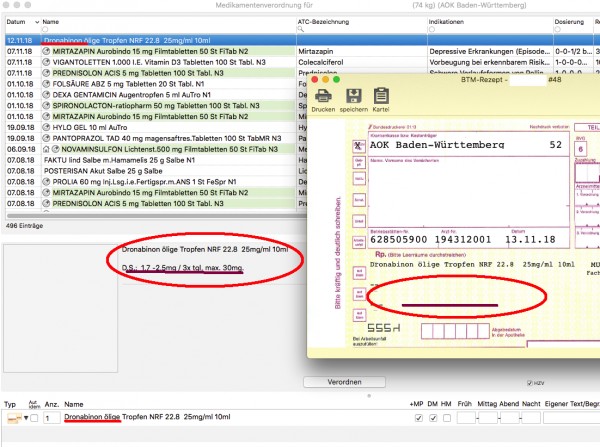Viewport: 600px width, 447px height.
Task: Click Dronabinon name in bottom prescription row
Action: (147, 417)
